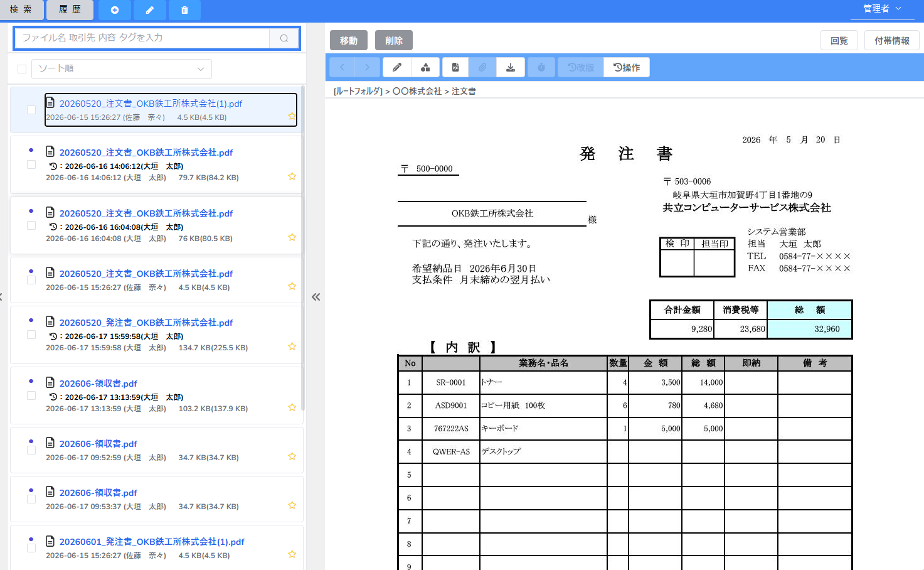Click the pencil edit icon in top bar
This screenshot has height=570, width=924.
click(150, 9)
